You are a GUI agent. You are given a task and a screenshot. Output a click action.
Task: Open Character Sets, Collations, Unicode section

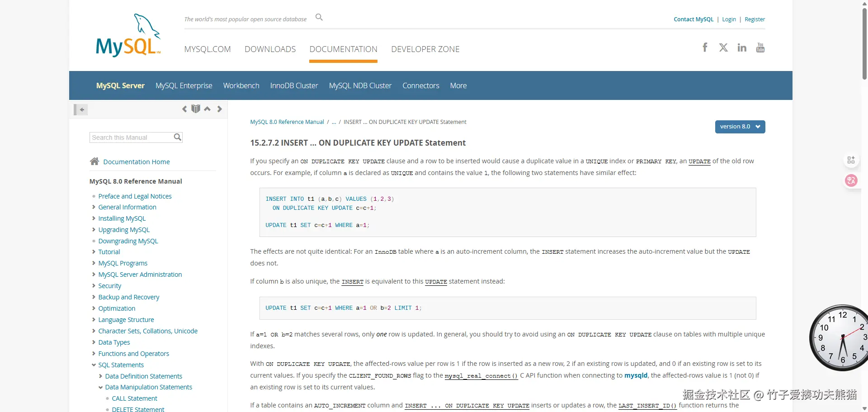click(x=148, y=331)
